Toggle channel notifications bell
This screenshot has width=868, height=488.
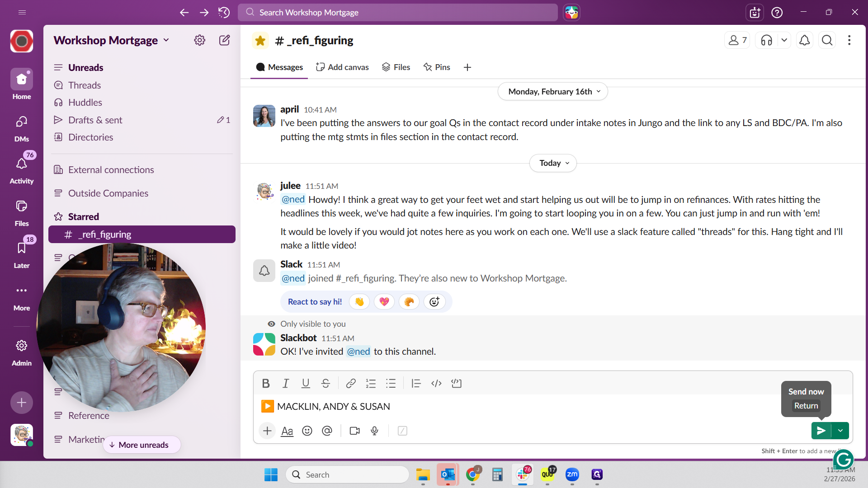pos(804,40)
